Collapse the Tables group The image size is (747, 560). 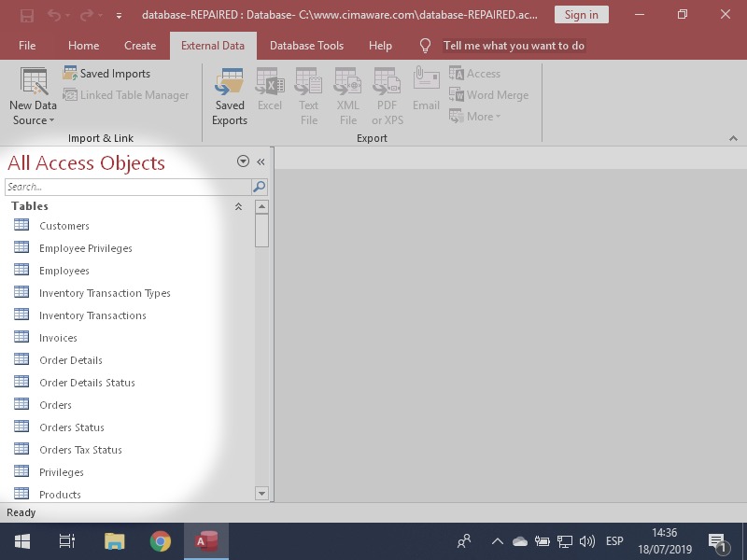coord(238,206)
